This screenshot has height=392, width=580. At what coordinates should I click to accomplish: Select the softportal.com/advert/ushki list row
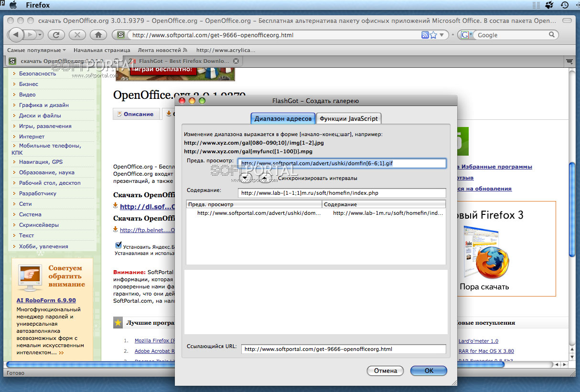point(316,213)
